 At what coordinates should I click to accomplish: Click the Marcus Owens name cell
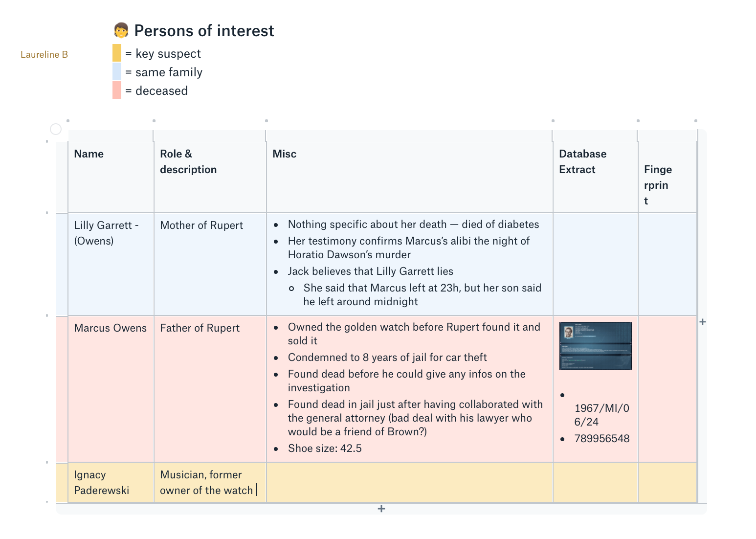tap(111, 389)
